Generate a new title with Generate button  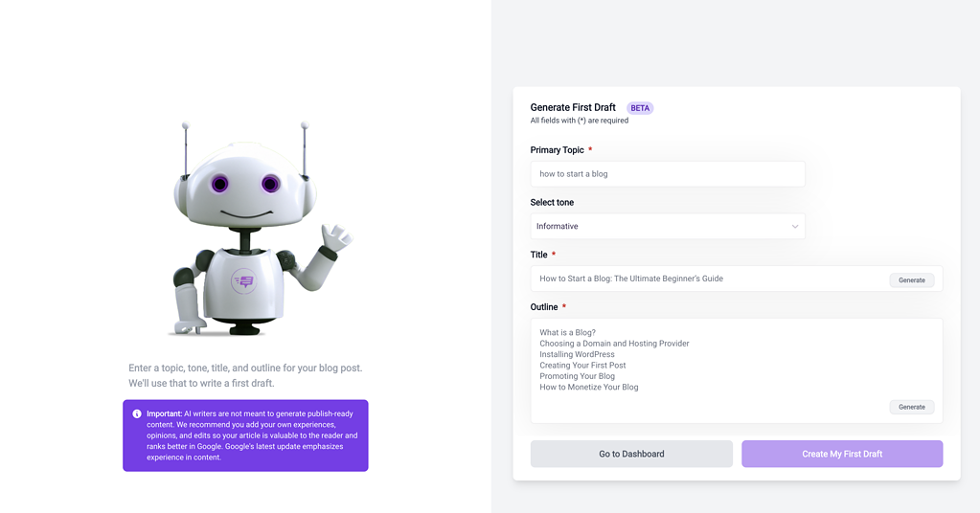point(911,280)
